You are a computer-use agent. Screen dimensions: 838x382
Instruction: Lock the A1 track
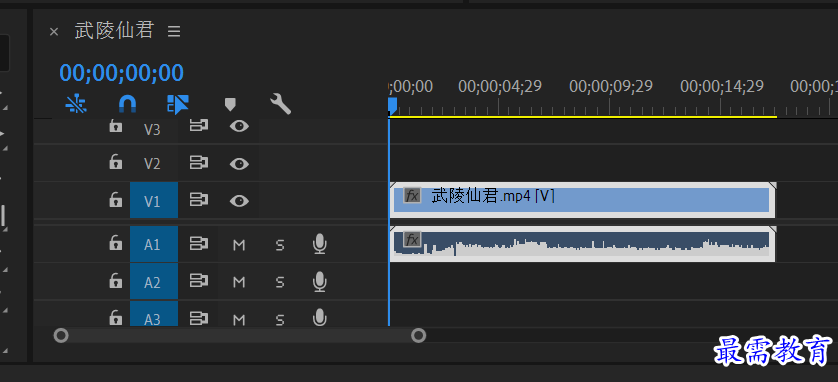(115, 244)
